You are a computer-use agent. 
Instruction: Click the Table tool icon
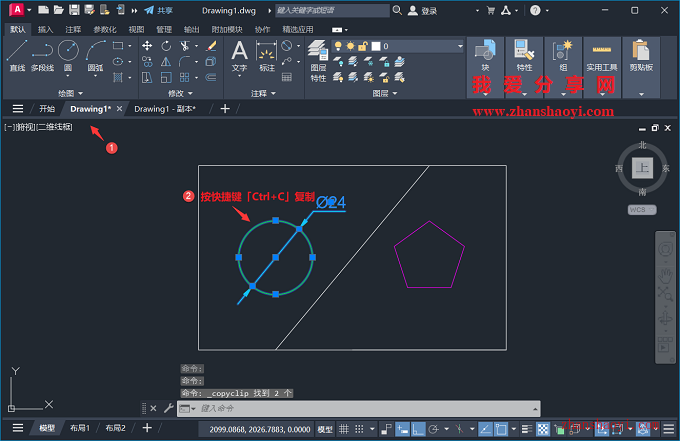[x=287, y=78]
